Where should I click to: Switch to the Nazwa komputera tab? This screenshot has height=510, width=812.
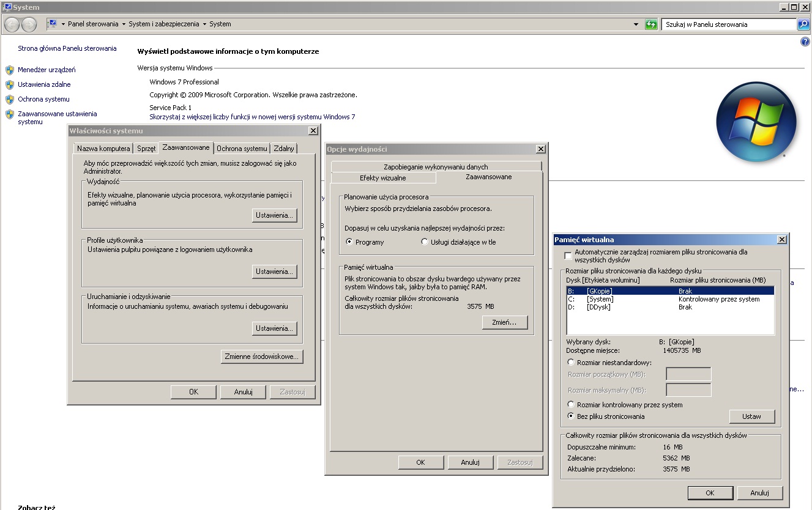click(103, 149)
